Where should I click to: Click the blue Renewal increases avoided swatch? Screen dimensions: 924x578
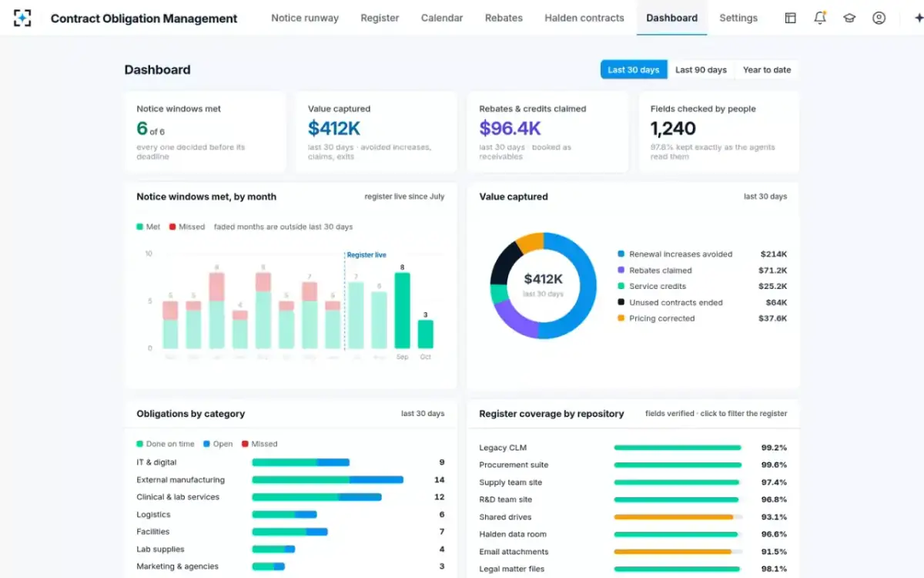pos(621,254)
